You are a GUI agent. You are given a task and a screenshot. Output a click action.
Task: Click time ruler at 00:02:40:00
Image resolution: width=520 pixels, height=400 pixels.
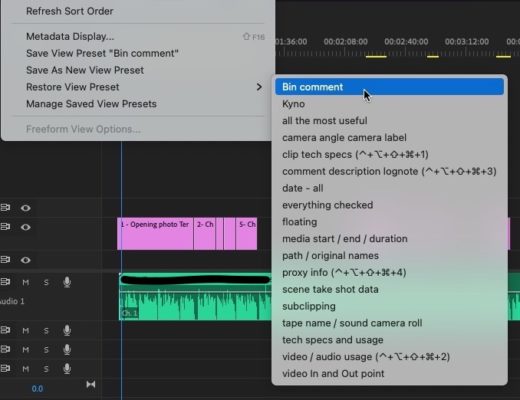pyautogui.click(x=406, y=42)
